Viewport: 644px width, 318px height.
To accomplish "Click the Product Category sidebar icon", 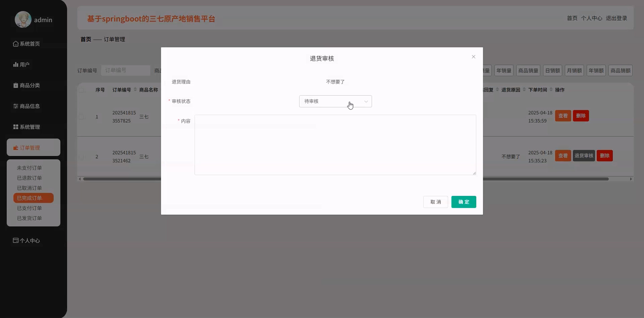I will coord(15,85).
